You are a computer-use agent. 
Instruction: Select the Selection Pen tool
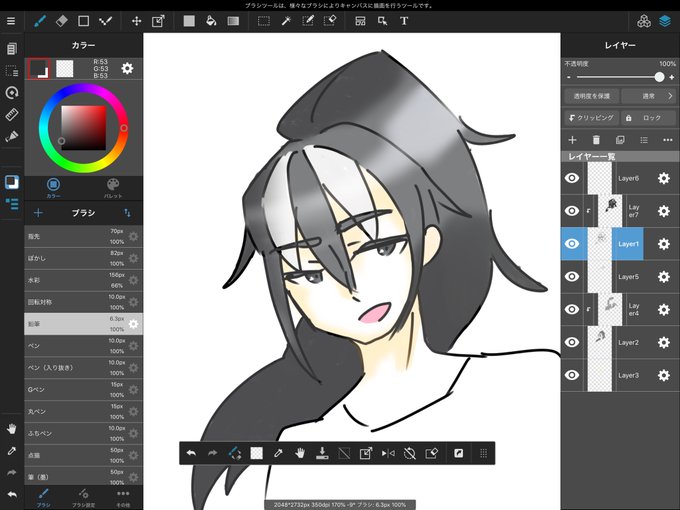coord(308,21)
